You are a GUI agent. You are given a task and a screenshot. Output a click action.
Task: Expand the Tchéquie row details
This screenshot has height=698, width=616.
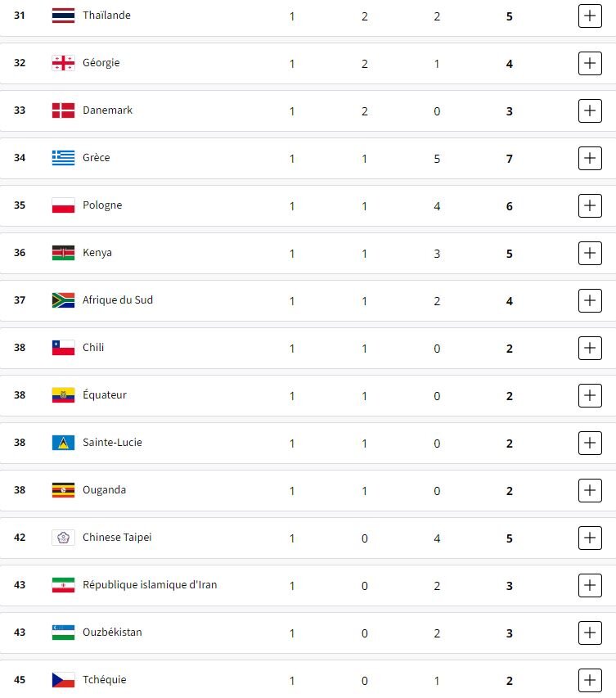click(x=590, y=680)
